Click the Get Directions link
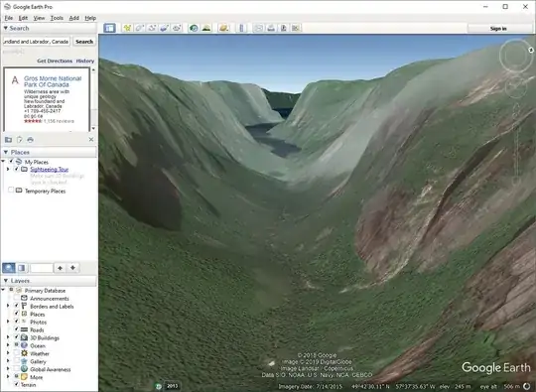Screen dimensions: 536x392 (55, 61)
